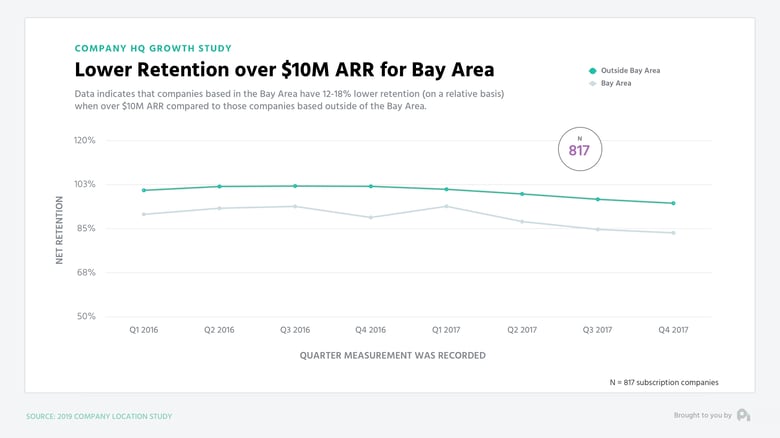This screenshot has width=780, height=438.
Task: Toggle the Bay Area legend label
Action: click(x=616, y=83)
